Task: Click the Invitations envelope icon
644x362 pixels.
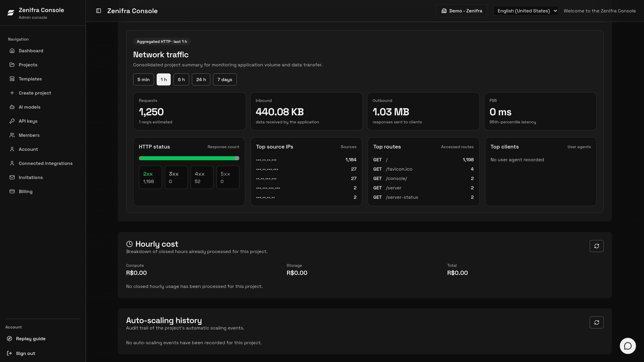Action: pyautogui.click(x=12, y=177)
